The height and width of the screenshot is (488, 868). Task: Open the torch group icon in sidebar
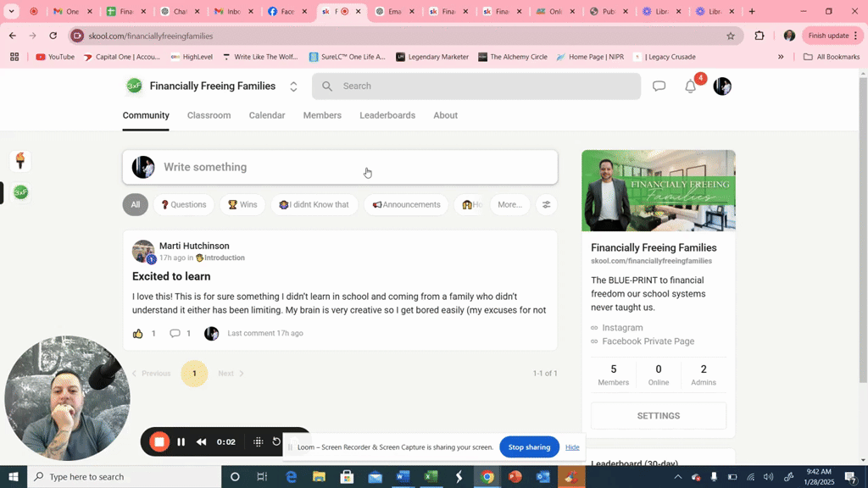pyautogui.click(x=20, y=161)
